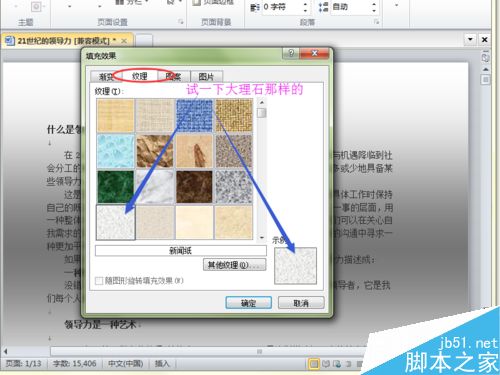Pick the brown marble texture
500x375 pixels.
(x=194, y=187)
